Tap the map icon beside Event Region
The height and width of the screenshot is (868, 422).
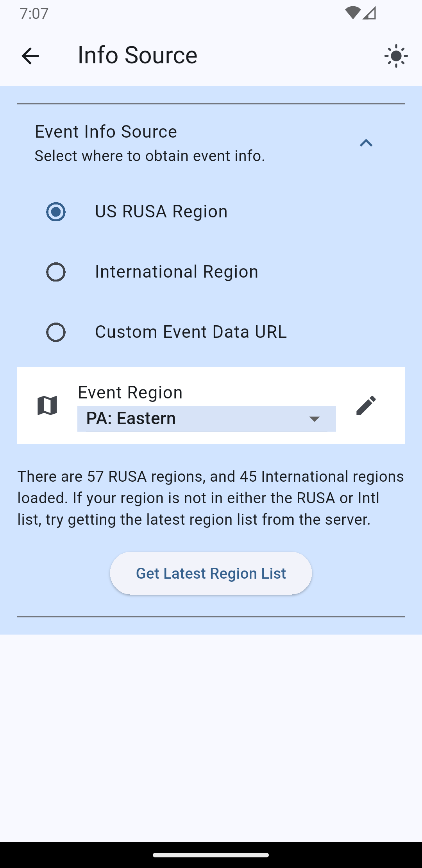47,405
